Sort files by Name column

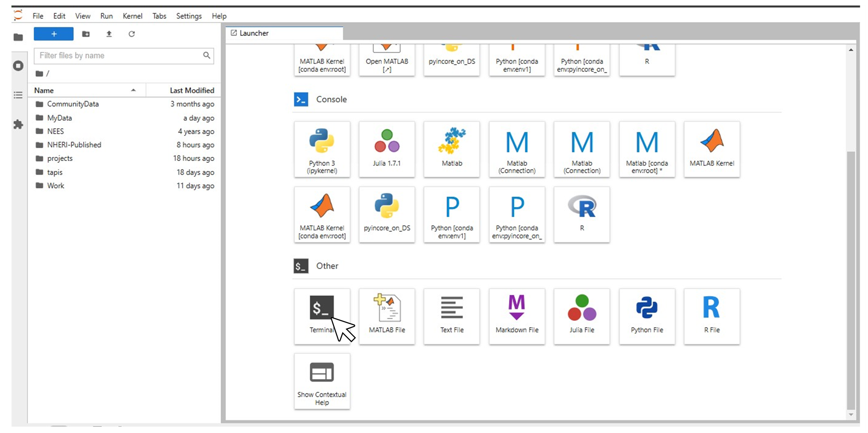(44, 90)
